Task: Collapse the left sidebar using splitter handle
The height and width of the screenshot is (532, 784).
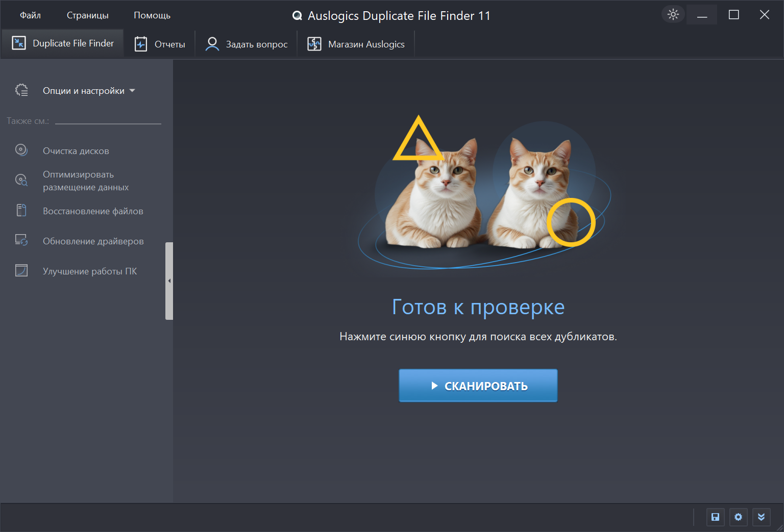Action: coord(169,281)
